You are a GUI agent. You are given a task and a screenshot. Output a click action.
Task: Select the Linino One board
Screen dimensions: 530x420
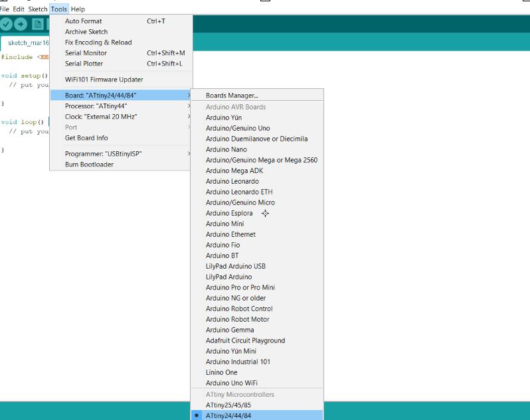tap(257, 372)
